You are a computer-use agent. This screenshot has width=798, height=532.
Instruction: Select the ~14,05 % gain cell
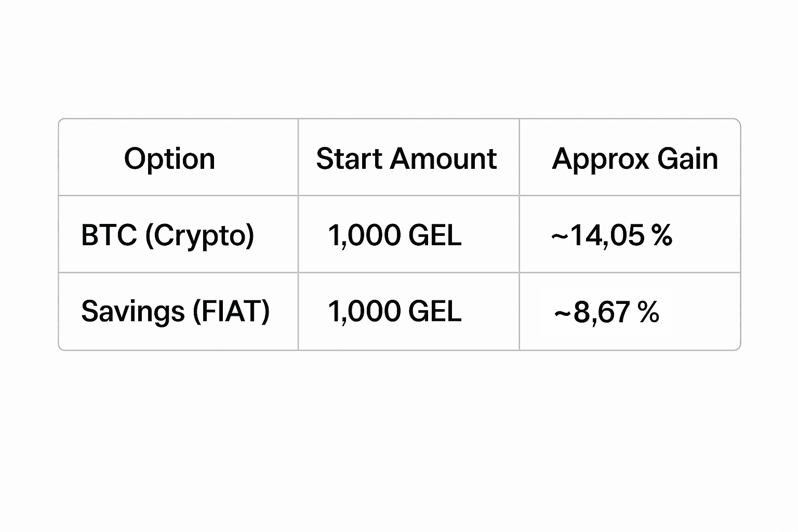pyautogui.click(x=611, y=235)
